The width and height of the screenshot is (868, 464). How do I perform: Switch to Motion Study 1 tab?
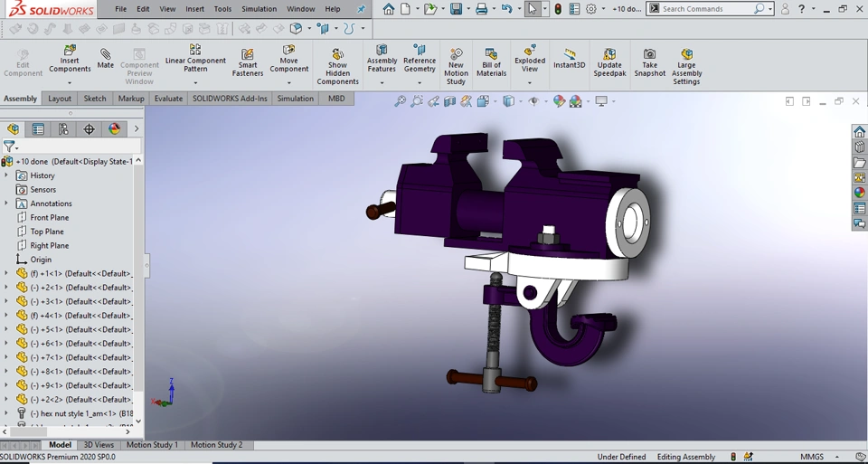(x=152, y=445)
